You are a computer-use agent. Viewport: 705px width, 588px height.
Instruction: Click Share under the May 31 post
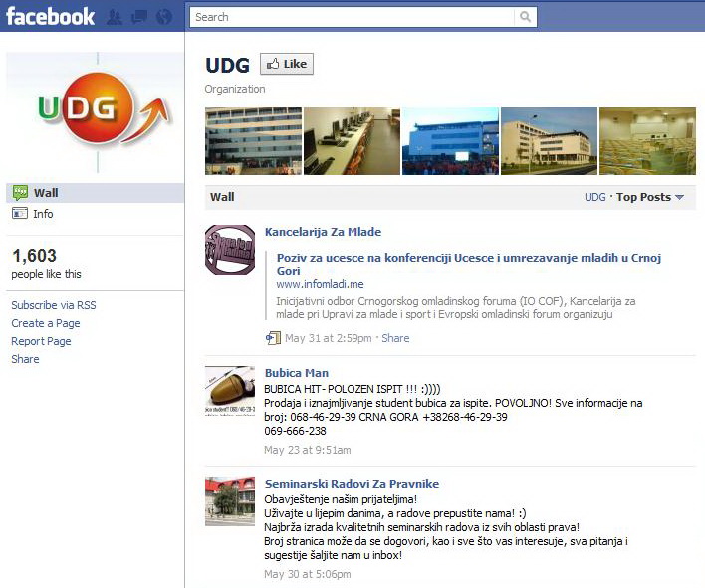pyautogui.click(x=395, y=338)
